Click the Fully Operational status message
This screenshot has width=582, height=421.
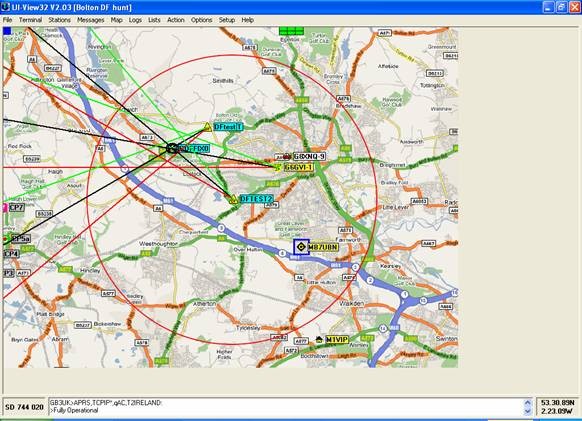(x=74, y=410)
